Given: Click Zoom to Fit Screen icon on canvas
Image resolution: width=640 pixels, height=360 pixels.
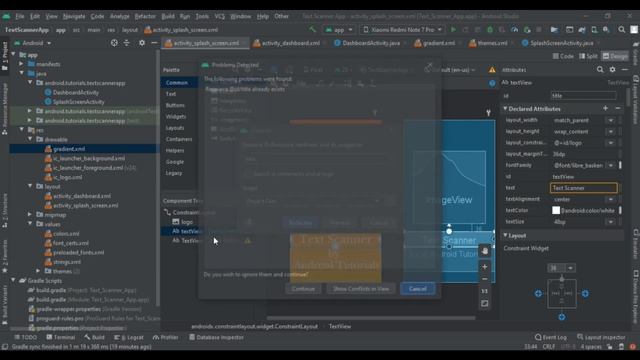Looking at the screenshot, I should pyautogui.click(x=484, y=303).
